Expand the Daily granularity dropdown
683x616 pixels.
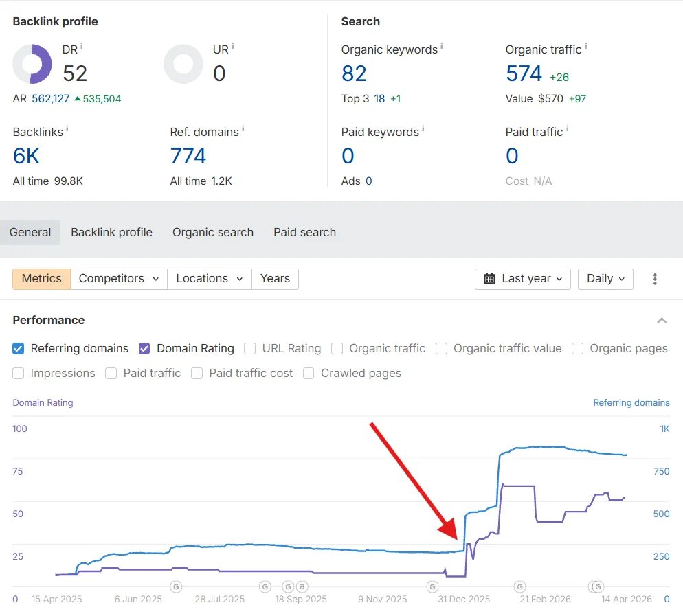[605, 279]
